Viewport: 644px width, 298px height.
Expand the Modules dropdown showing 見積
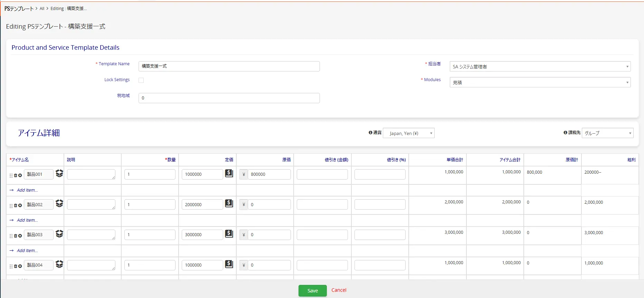coord(540,83)
